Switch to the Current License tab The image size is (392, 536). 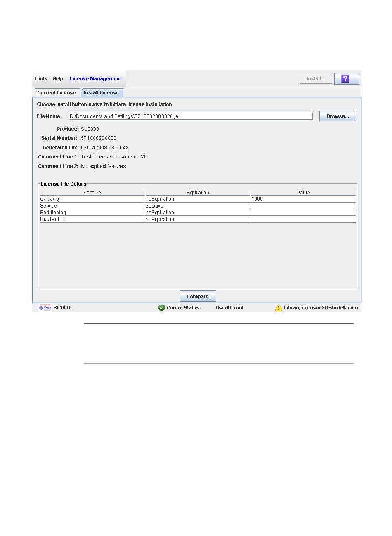(x=57, y=93)
